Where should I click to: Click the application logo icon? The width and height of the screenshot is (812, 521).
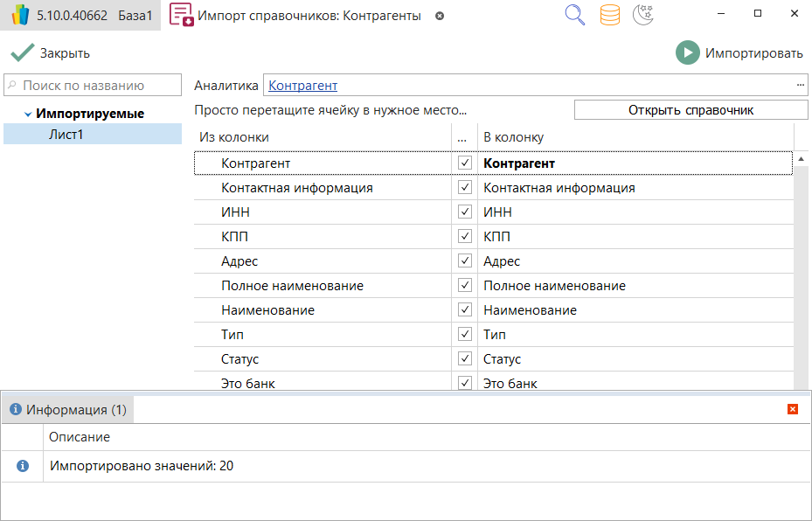19,16
